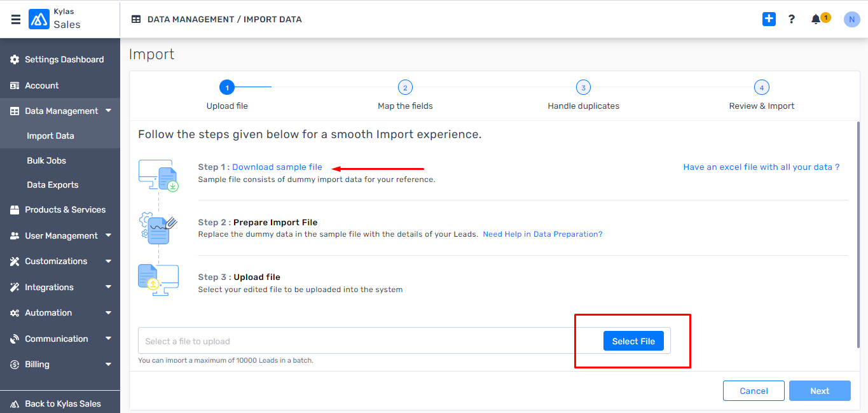The height and width of the screenshot is (413, 868).
Task: Open the user profile avatar N
Action: (851, 19)
